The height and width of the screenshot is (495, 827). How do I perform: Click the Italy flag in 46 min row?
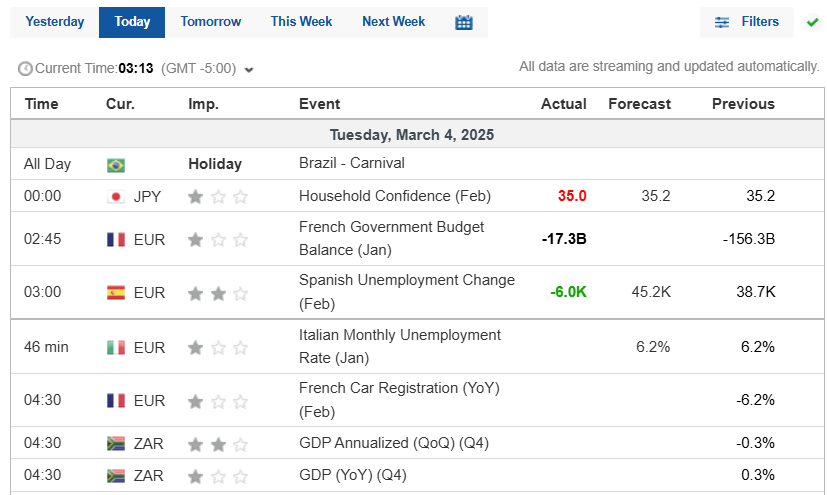(x=116, y=347)
